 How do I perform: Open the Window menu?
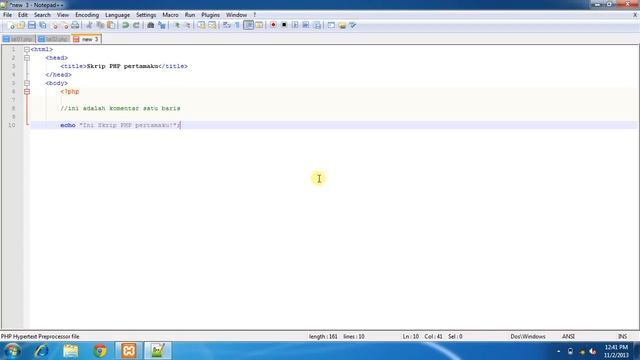pos(236,15)
